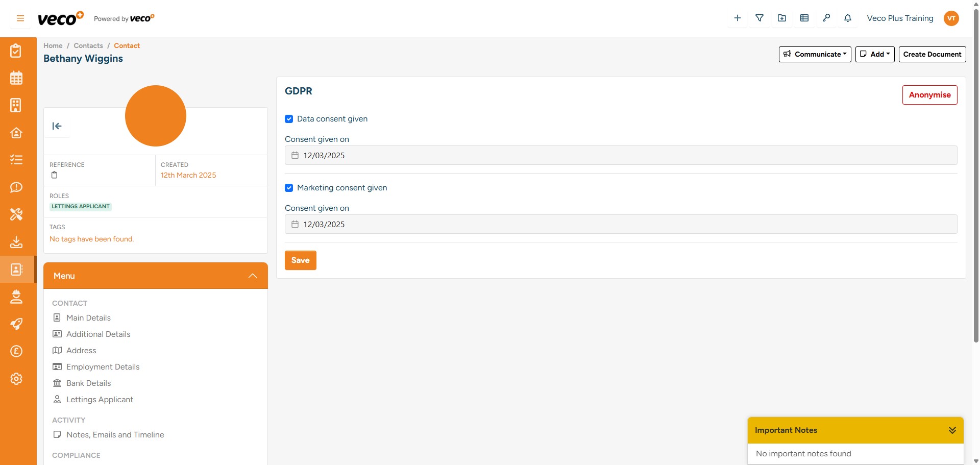
Task: Click the key icon in top toolbar
Action: pos(827,18)
